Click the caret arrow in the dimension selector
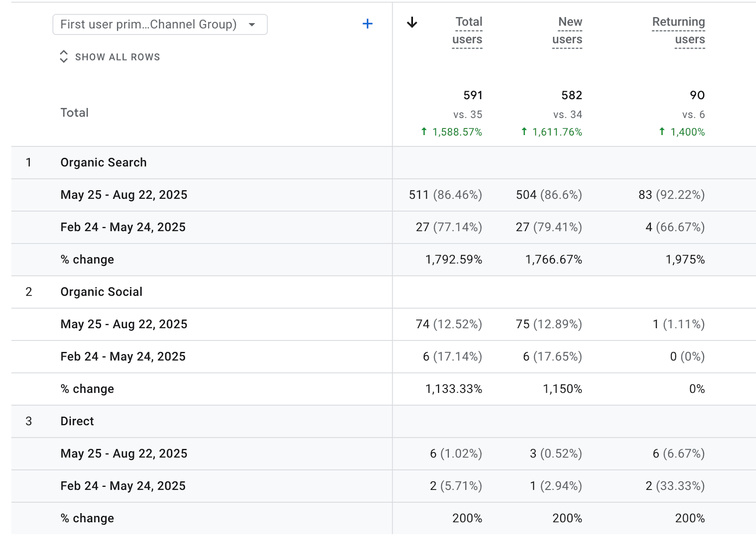Viewport: 756px width, 542px height. (x=252, y=25)
